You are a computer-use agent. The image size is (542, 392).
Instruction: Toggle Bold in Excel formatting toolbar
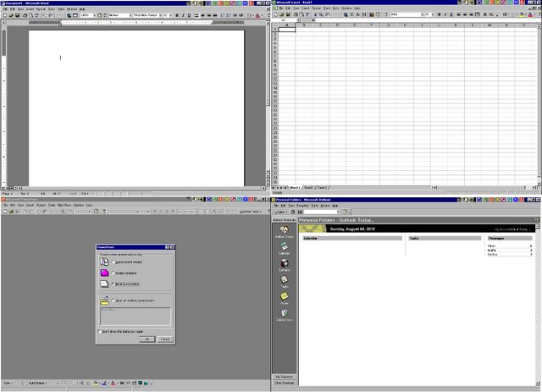(439, 14)
